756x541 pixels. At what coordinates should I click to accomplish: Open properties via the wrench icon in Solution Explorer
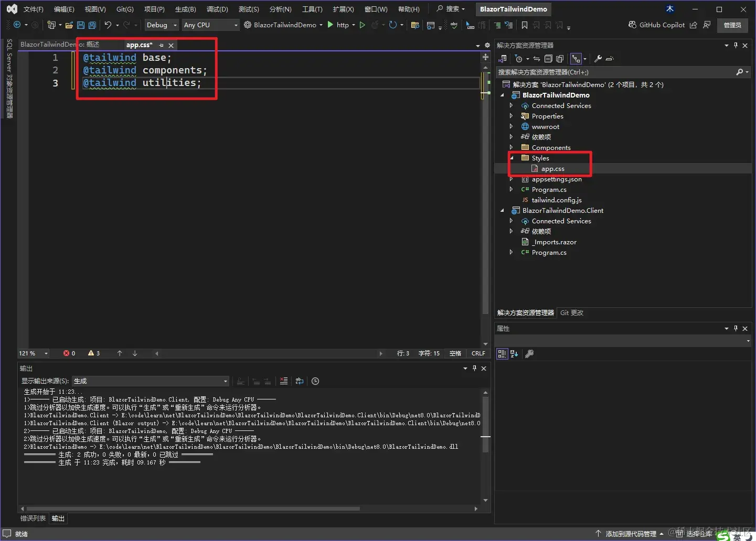pos(598,59)
